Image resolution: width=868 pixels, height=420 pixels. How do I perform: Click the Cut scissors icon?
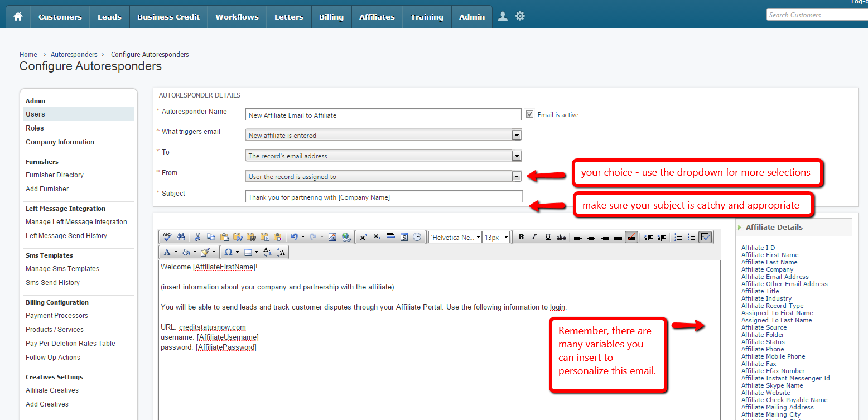coord(197,237)
